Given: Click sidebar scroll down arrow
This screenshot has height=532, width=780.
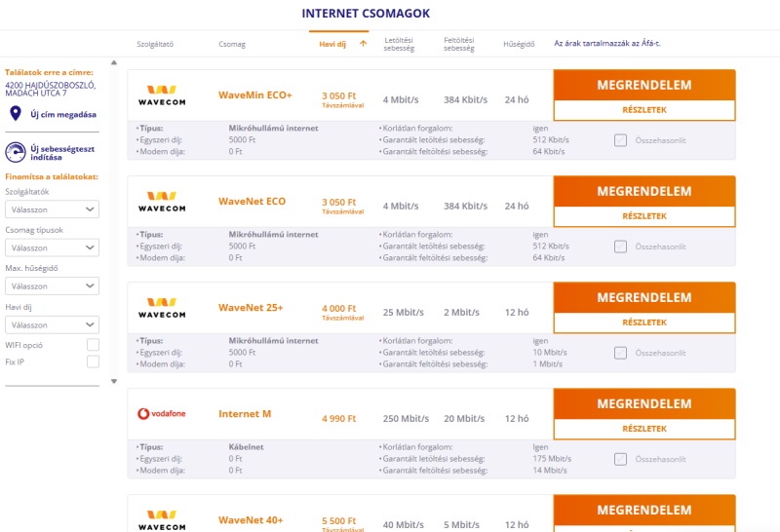Looking at the screenshot, I should click(114, 381).
